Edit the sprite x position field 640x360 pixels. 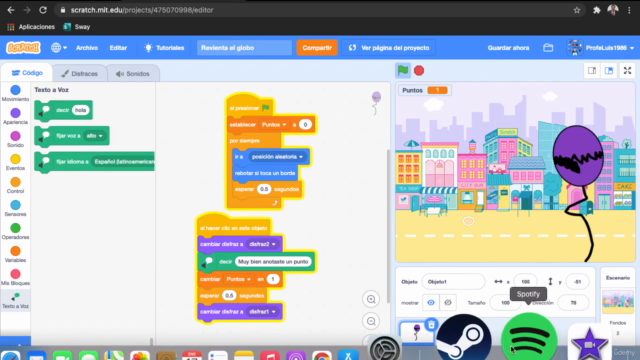point(525,282)
